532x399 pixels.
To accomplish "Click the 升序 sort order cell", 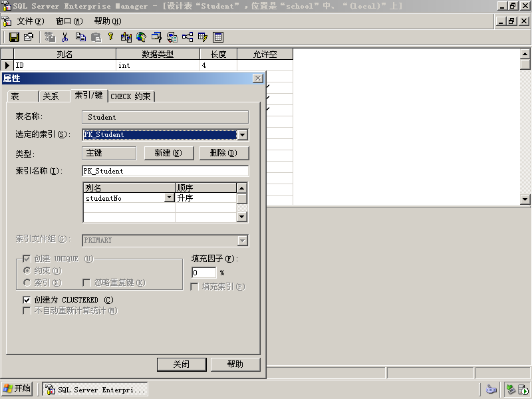I will [x=205, y=198].
